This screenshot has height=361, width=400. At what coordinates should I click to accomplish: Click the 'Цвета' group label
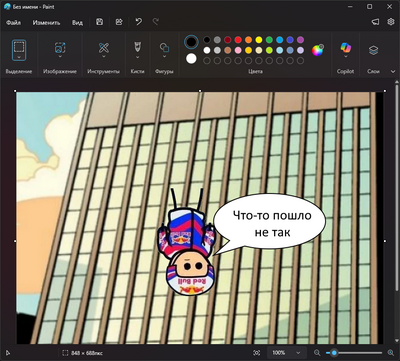[255, 71]
